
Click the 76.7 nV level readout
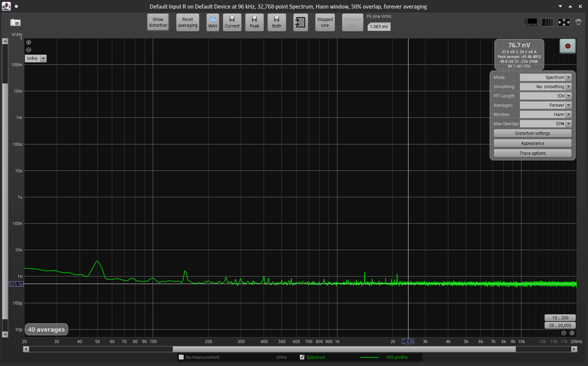coord(519,45)
